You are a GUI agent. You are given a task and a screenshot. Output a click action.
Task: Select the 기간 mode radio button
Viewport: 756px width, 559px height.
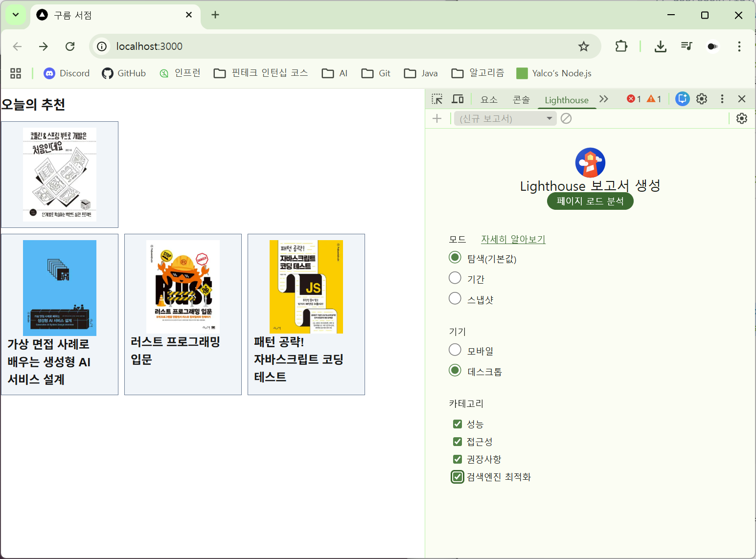(x=455, y=278)
